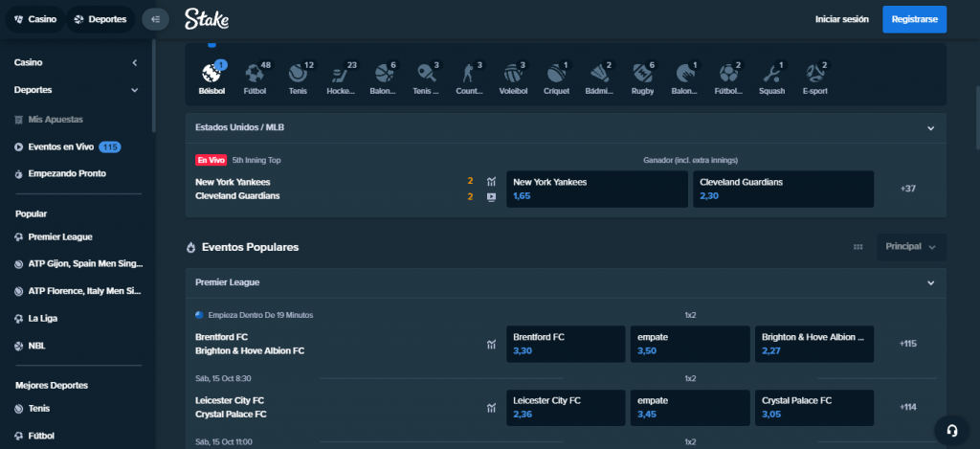Open statistics icon for Brentford vs Brighton

(x=491, y=344)
